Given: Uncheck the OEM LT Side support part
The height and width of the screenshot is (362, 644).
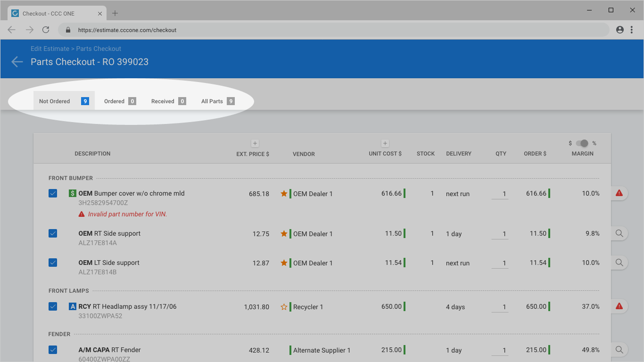Looking at the screenshot, I should [53, 263].
